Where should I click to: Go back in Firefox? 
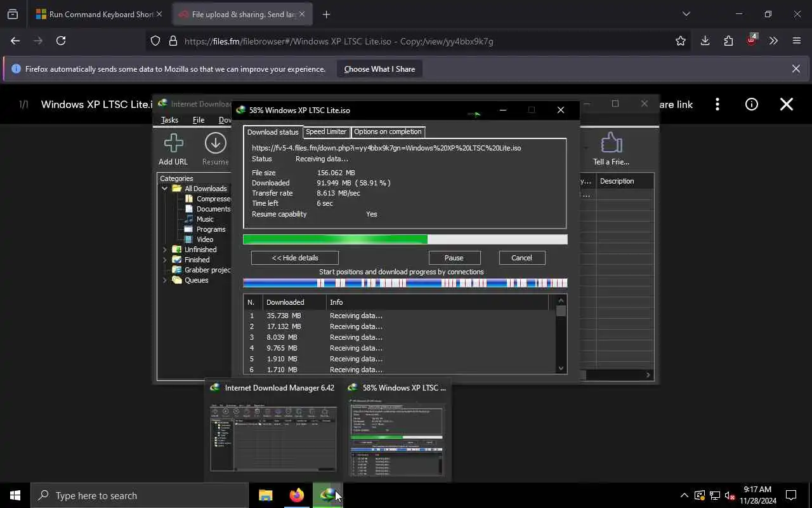pyautogui.click(x=15, y=41)
